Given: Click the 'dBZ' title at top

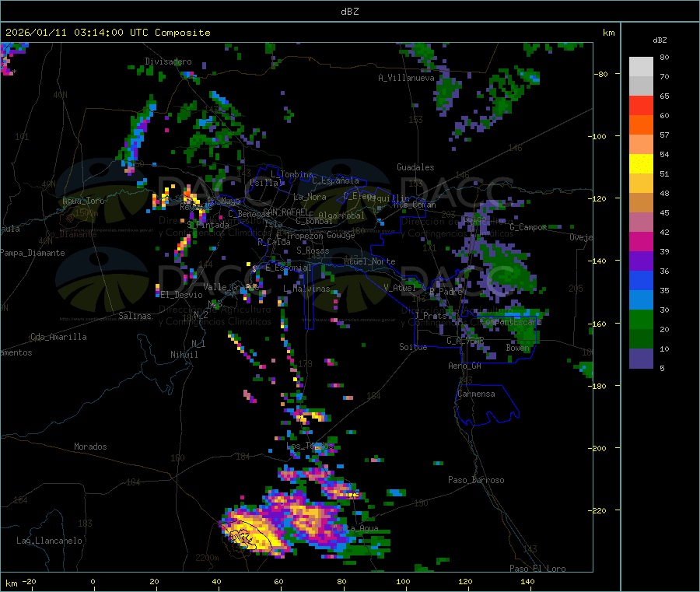Looking at the screenshot, I should pyautogui.click(x=349, y=12).
